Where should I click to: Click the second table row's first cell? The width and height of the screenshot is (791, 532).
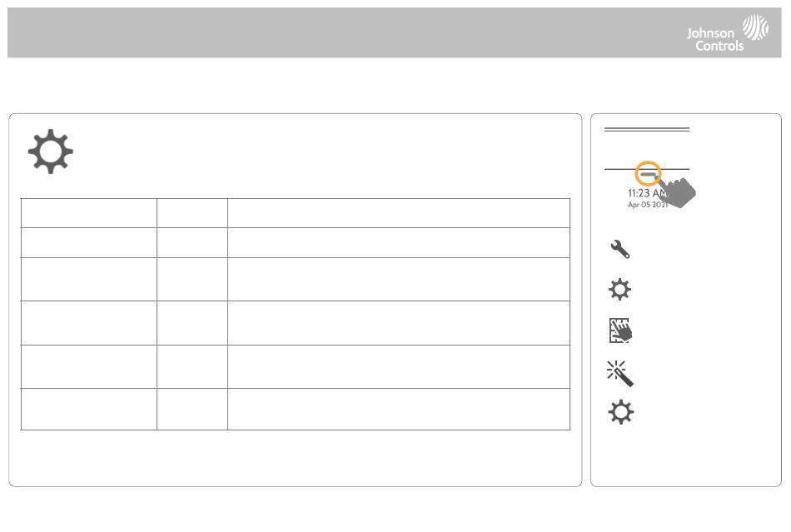(x=89, y=242)
